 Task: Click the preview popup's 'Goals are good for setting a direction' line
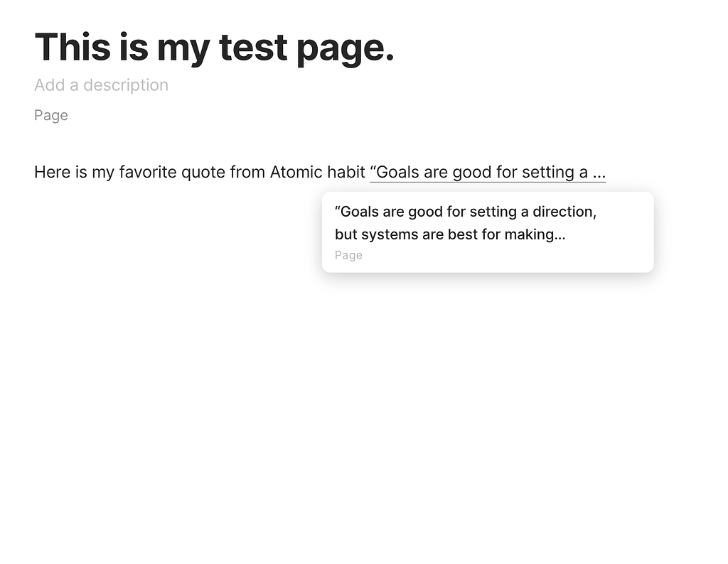click(466, 212)
